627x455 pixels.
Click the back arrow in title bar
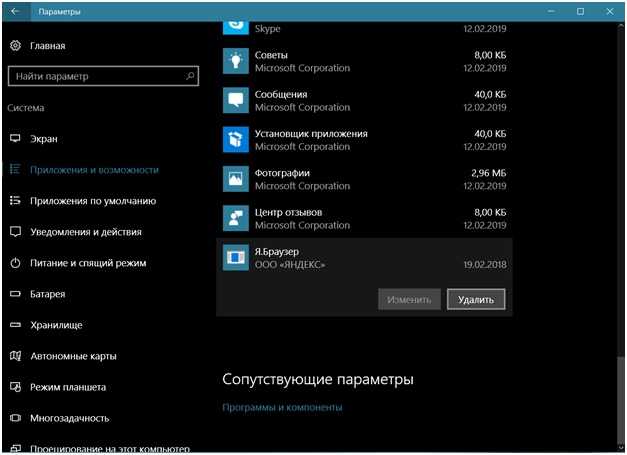(15, 12)
